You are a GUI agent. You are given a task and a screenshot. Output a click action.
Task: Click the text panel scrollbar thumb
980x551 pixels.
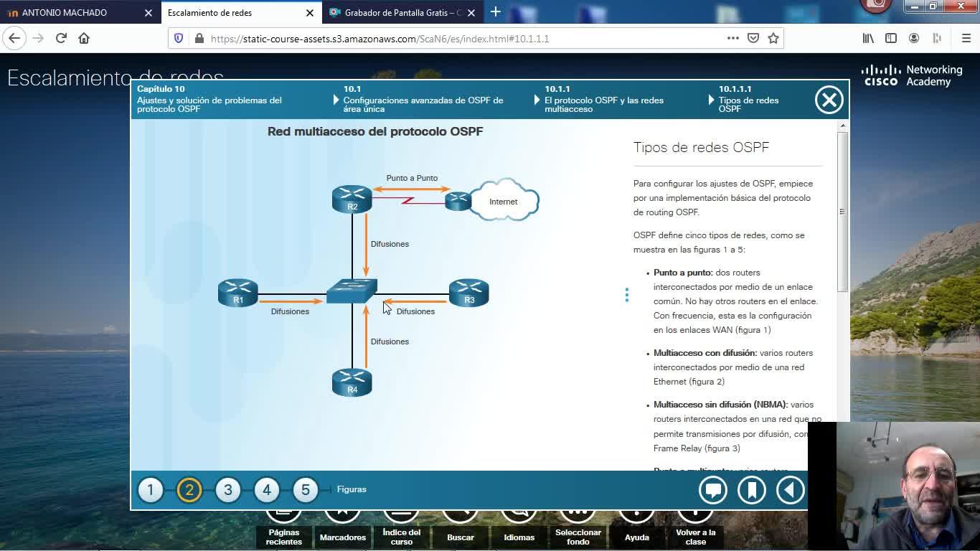843,211
